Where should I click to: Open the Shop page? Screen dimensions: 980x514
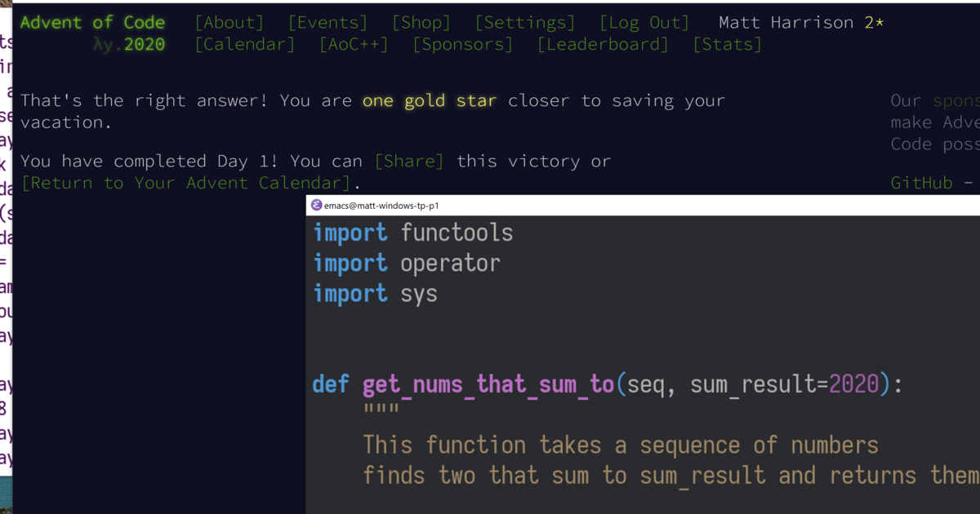click(x=421, y=22)
